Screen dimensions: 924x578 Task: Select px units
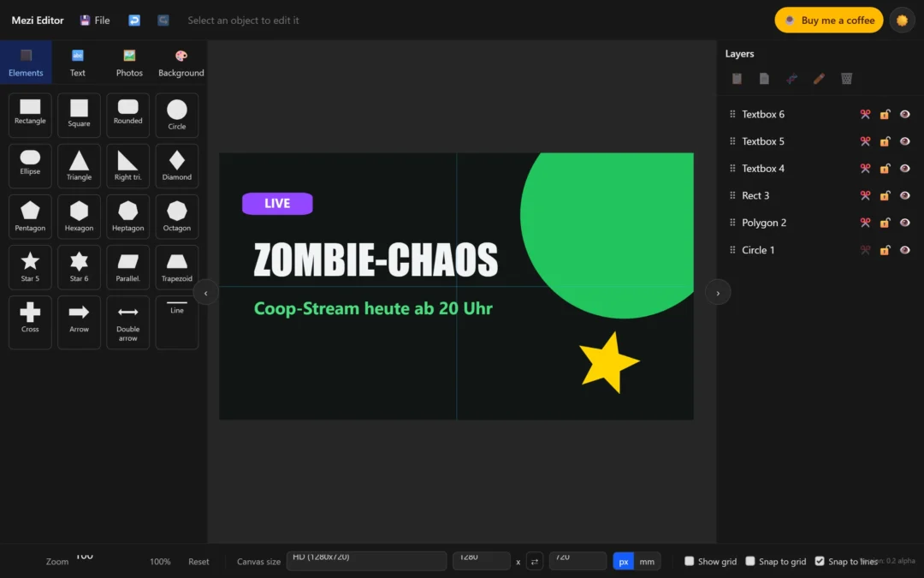tap(624, 562)
